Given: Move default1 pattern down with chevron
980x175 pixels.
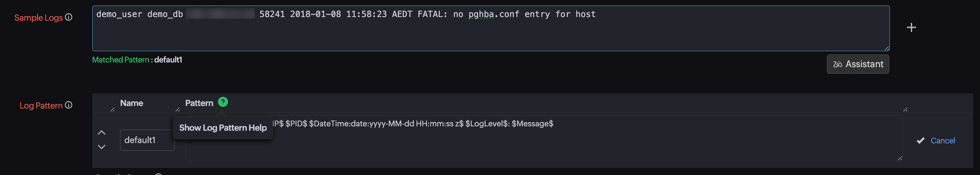Looking at the screenshot, I should click(102, 147).
